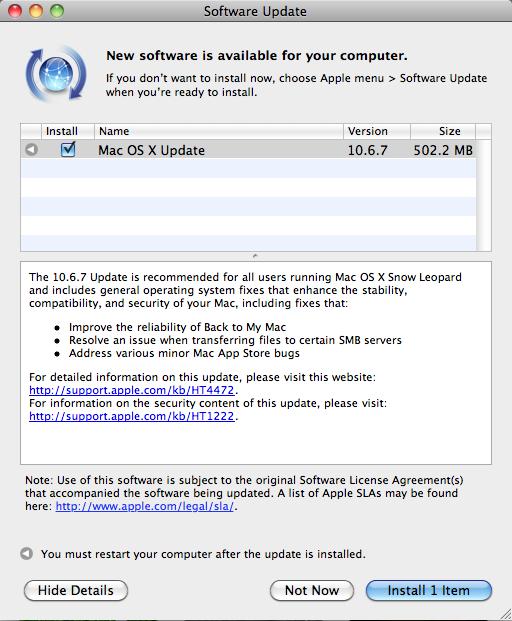Click the size value 502.2 MB
The width and height of the screenshot is (512, 621).
[443, 150]
